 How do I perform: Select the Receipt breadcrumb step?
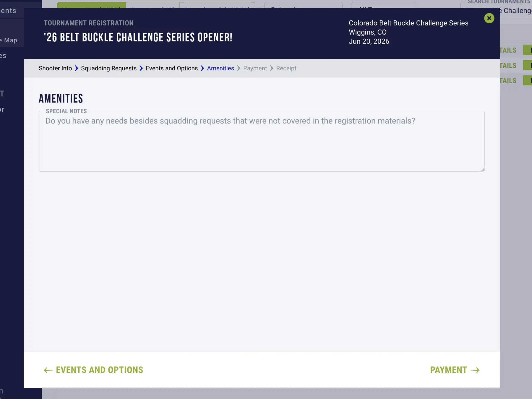coord(286,68)
